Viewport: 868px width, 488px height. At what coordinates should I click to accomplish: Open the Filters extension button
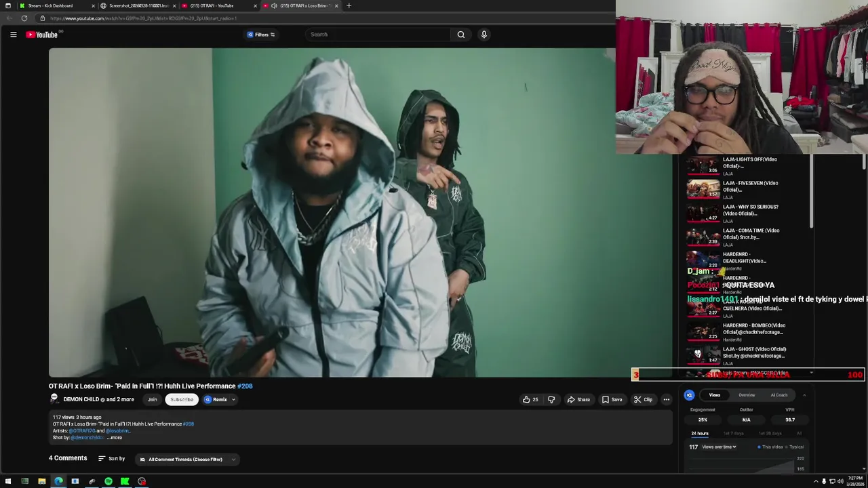261,35
